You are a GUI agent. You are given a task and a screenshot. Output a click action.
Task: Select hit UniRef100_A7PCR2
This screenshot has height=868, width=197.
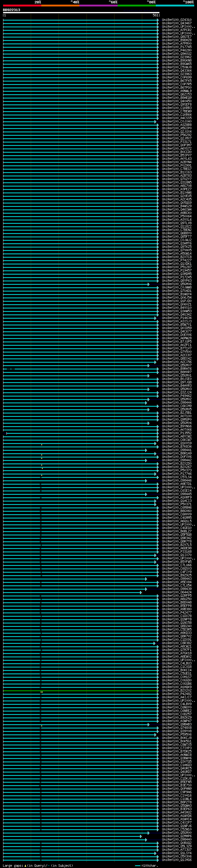[x=177, y=30]
